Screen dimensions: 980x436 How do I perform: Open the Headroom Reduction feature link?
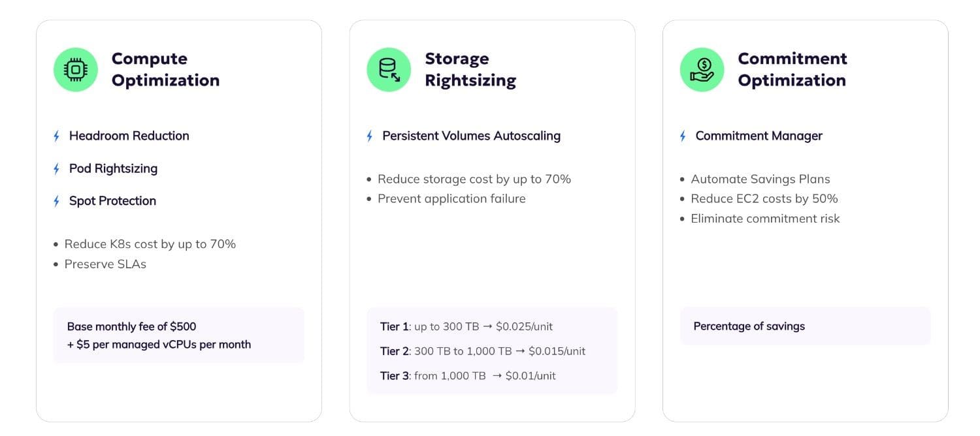point(129,136)
